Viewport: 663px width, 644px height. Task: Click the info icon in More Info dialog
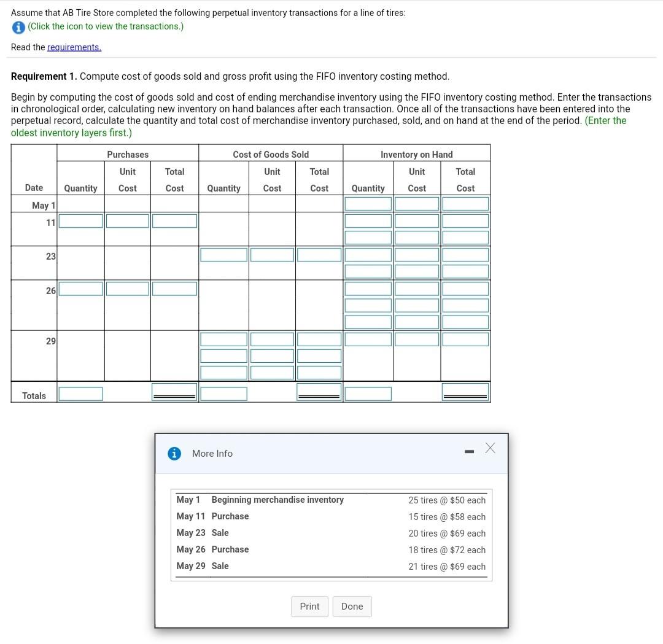[x=174, y=453]
